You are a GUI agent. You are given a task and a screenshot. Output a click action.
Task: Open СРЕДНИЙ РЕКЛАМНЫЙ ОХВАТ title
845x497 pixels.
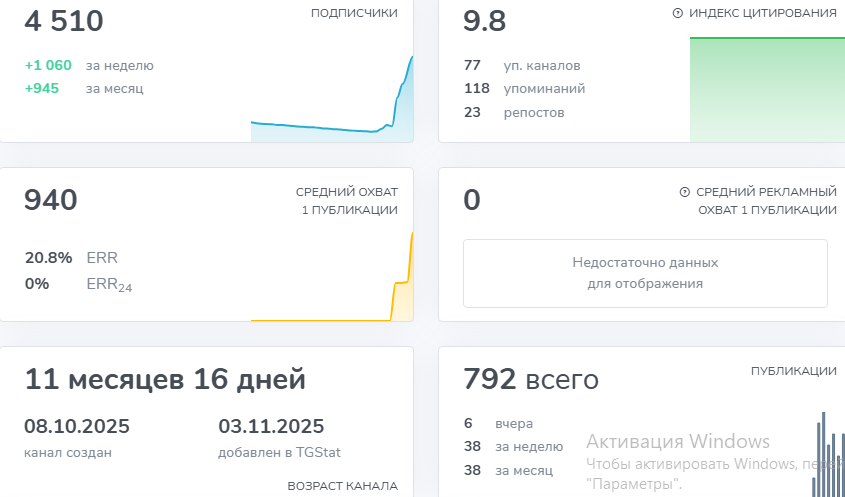click(x=766, y=201)
